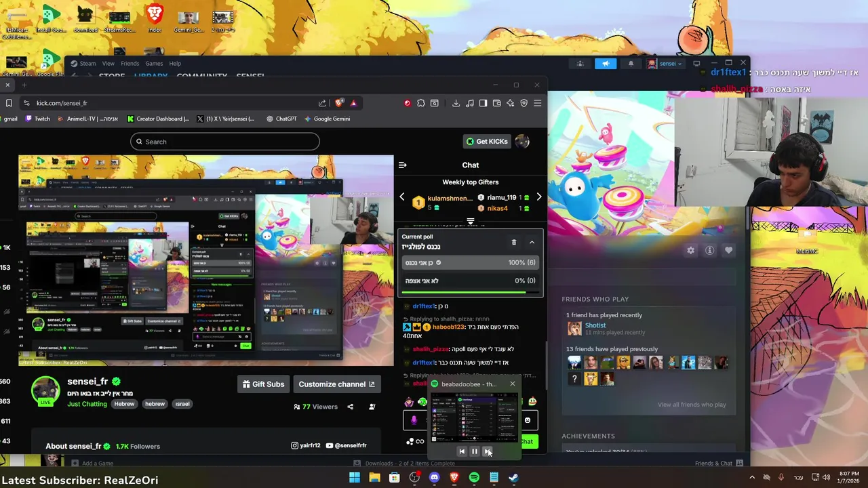Open Brave extensions puzzle icon
This screenshot has height=488, width=868.
[421, 103]
